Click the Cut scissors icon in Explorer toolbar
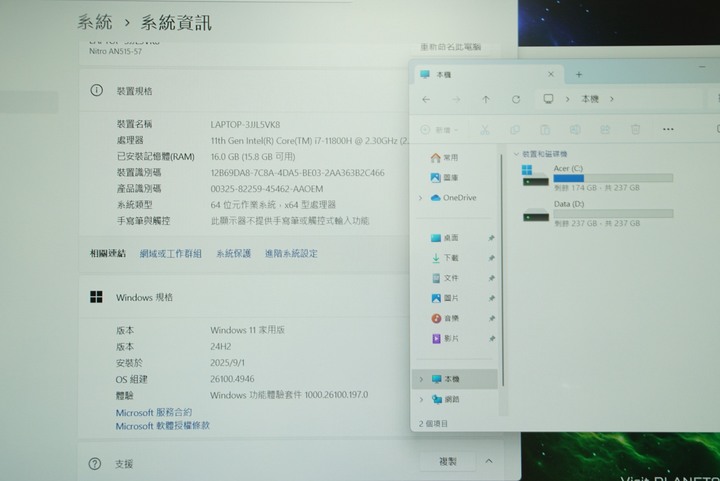The width and height of the screenshot is (720, 481). pos(484,130)
